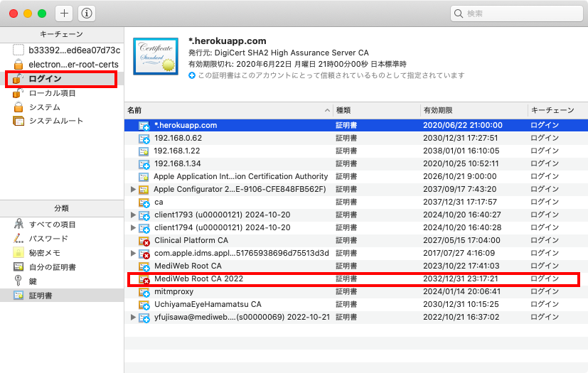Select the 192.168.0.62 certificate
This screenshot has width=588, height=373.
coord(356,138)
